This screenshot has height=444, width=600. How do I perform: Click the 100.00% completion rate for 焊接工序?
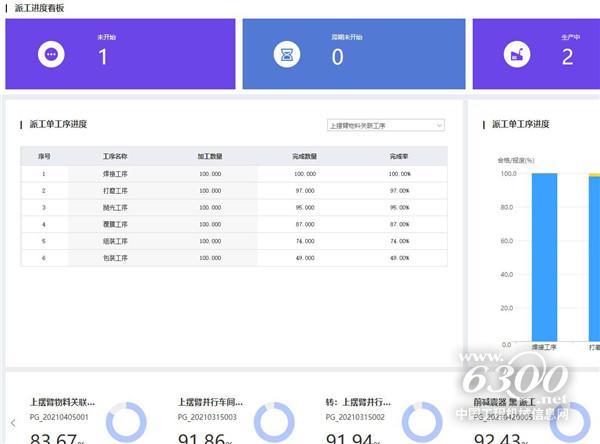(399, 174)
